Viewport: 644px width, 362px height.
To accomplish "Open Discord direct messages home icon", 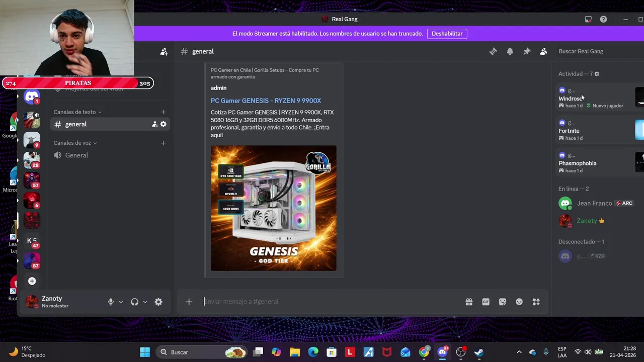I will pyautogui.click(x=32, y=97).
